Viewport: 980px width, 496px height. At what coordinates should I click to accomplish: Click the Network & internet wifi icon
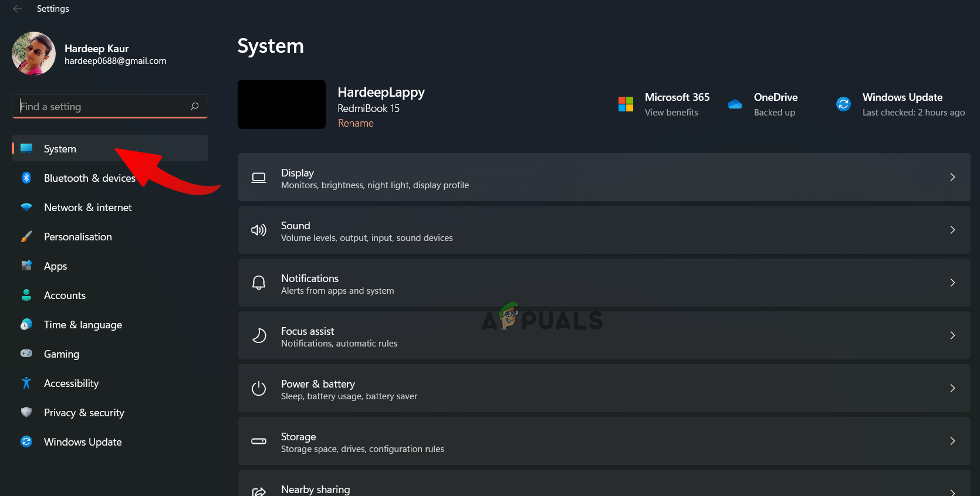(x=26, y=207)
